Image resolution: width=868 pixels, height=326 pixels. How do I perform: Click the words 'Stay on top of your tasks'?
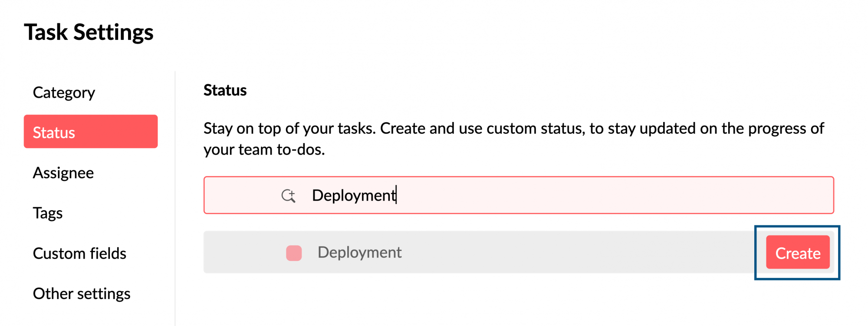(x=289, y=128)
